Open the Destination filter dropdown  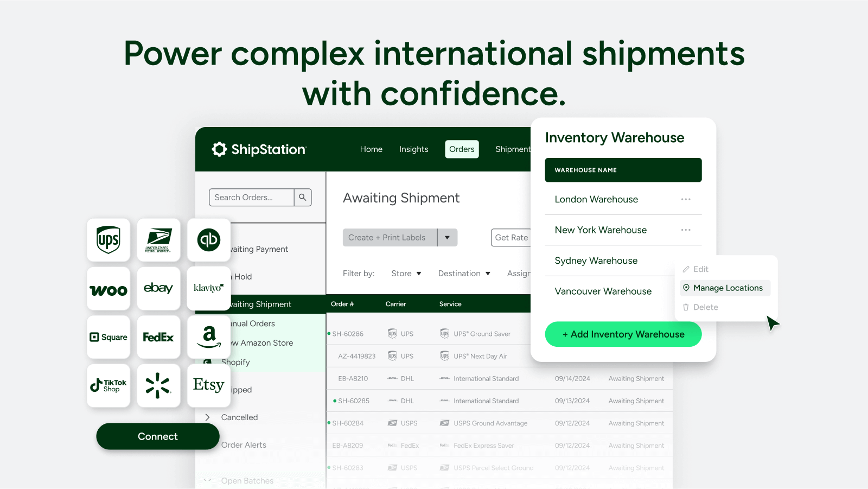coord(464,273)
